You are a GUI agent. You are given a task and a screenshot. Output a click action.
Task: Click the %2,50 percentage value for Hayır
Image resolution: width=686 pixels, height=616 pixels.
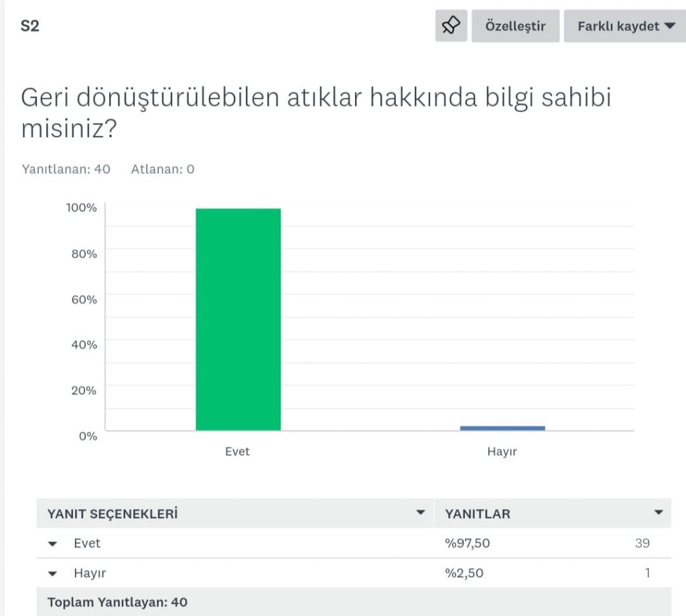click(464, 573)
